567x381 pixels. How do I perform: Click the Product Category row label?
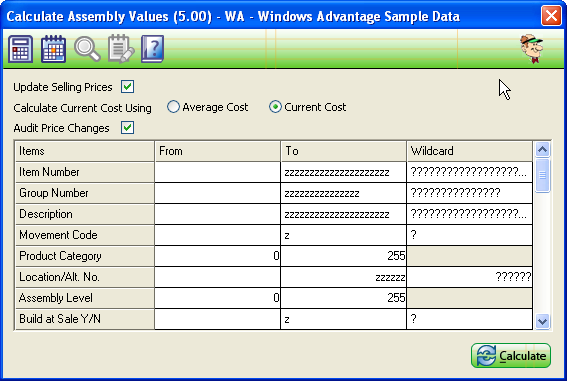coord(85,256)
